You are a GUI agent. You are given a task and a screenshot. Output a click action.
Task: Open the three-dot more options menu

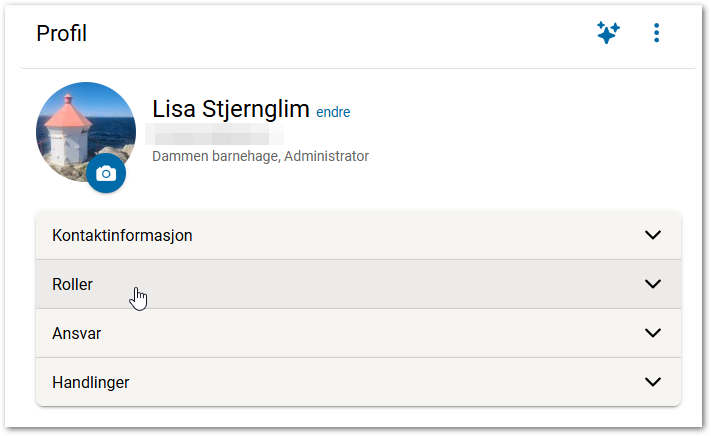[656, 33]
